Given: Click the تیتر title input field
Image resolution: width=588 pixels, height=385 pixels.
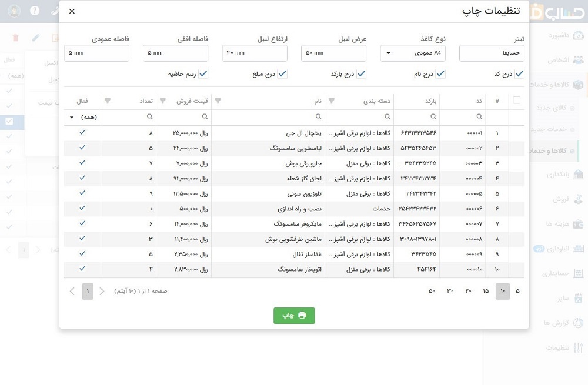Looking at the screenshot, I should click(x=492, y=53).
